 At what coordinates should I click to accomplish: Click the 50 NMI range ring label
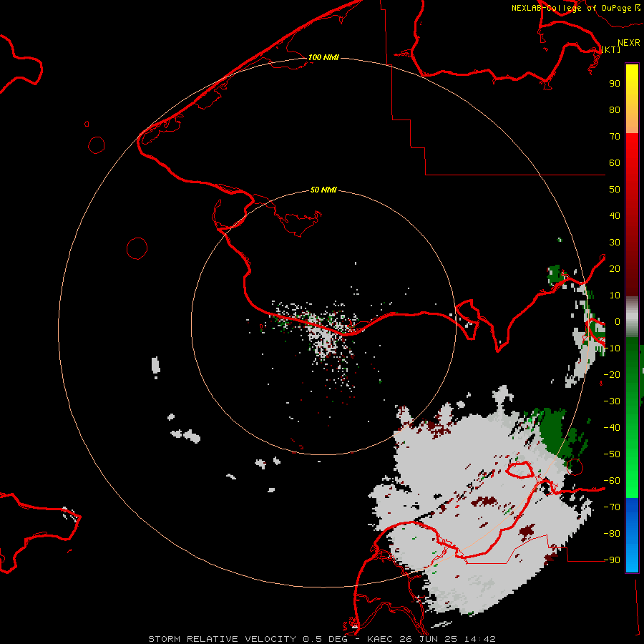coord(323,190)
